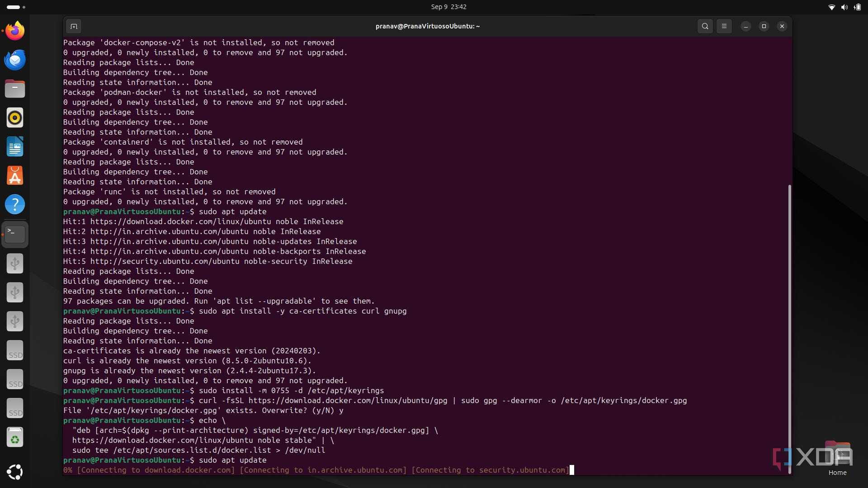Launch Thunderbird mail from the dock

tap(15, 60)
